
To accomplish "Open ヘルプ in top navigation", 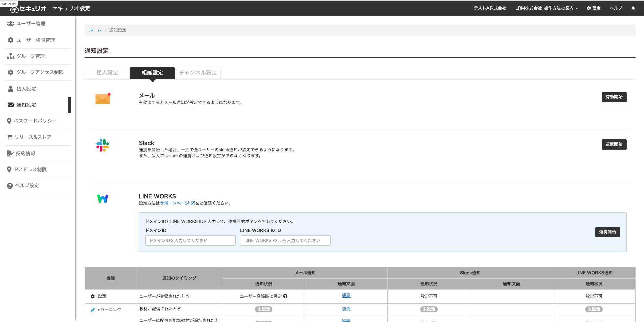I will point(616,8).
